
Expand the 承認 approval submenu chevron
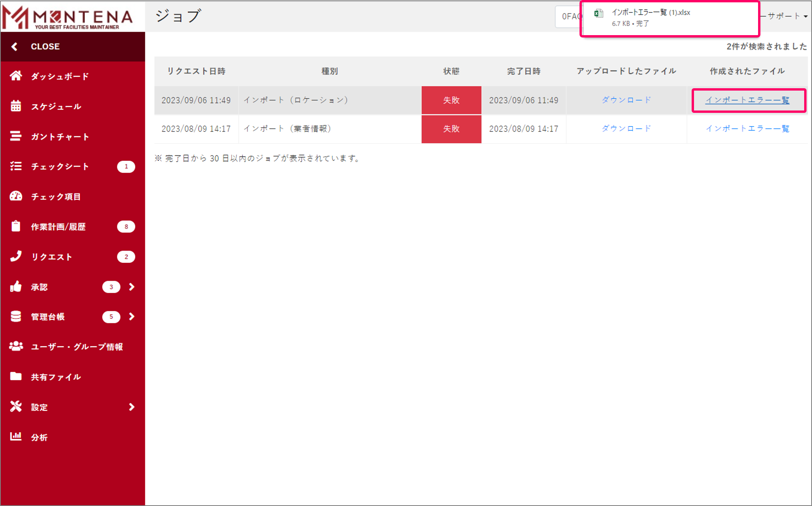pyautogui.click(x=132, y=287)
